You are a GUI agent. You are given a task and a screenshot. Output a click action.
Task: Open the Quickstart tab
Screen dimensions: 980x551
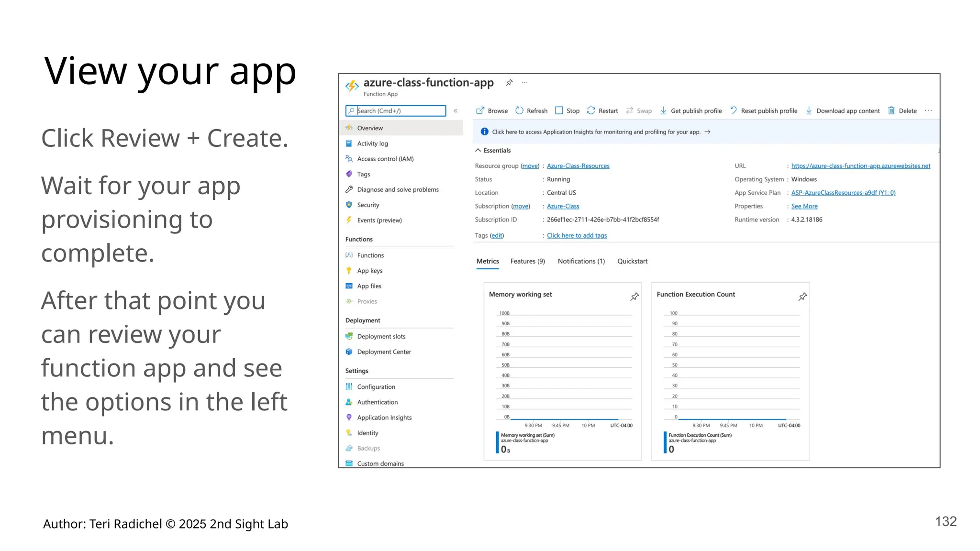(x=632, y=261)
